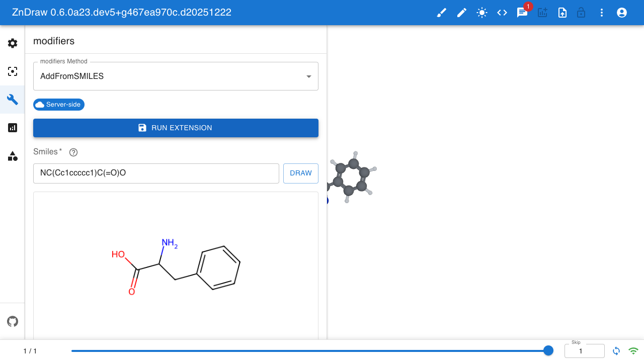
Task: Open the user account profile icon
Action: click(x=622, y=13)
